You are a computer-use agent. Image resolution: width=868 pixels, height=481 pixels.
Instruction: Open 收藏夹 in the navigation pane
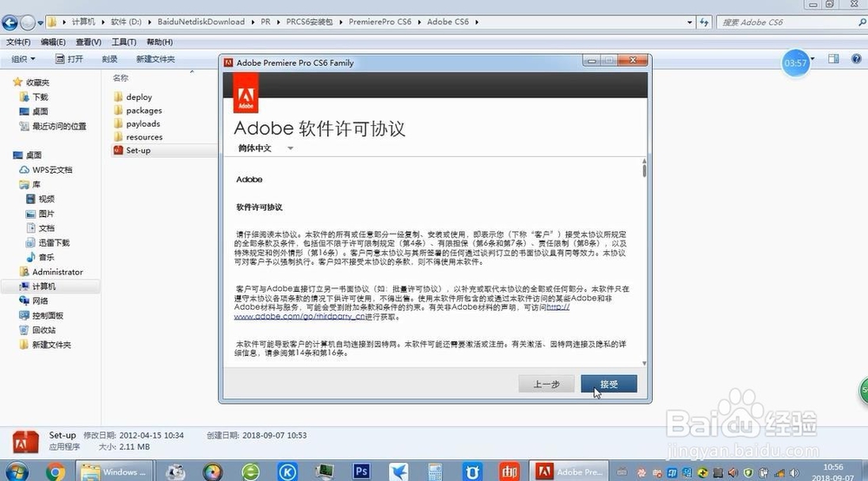[31, 82]
